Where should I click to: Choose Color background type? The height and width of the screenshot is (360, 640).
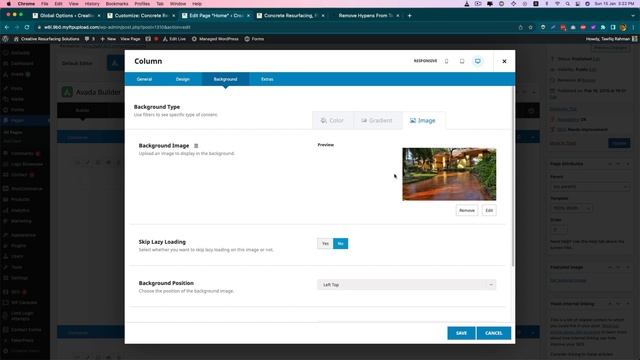pos(333,120)
